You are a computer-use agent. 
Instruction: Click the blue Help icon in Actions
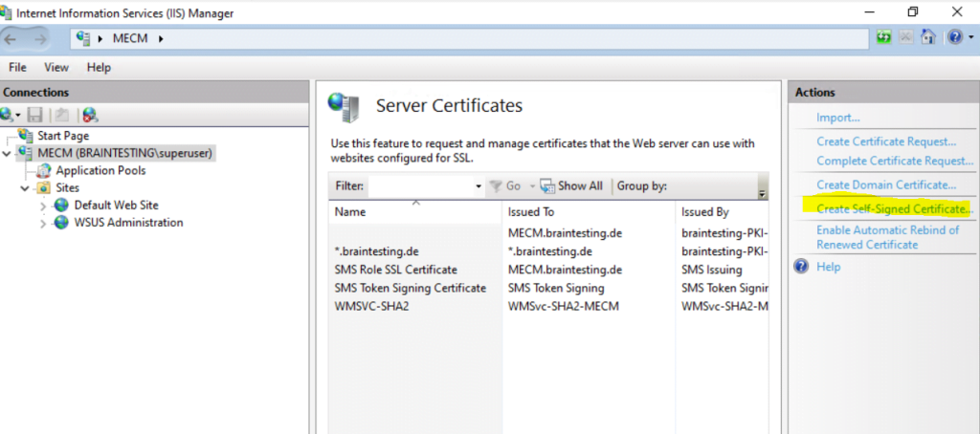click(x=801, y=267)
